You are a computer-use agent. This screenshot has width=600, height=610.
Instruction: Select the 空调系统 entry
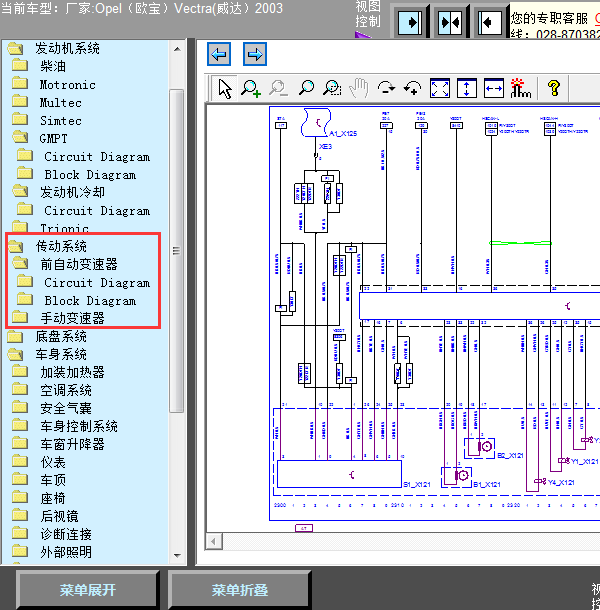tap(66, 390)
